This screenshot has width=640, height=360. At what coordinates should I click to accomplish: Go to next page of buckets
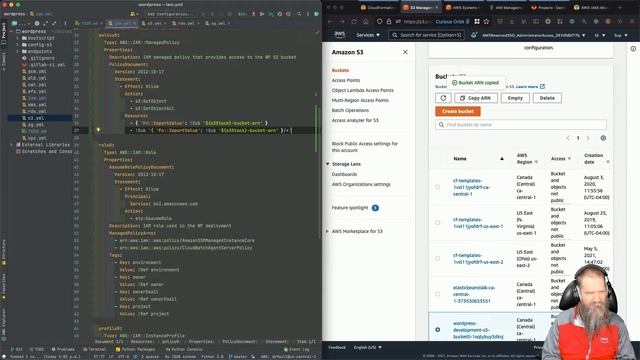[x=588, y=138]
